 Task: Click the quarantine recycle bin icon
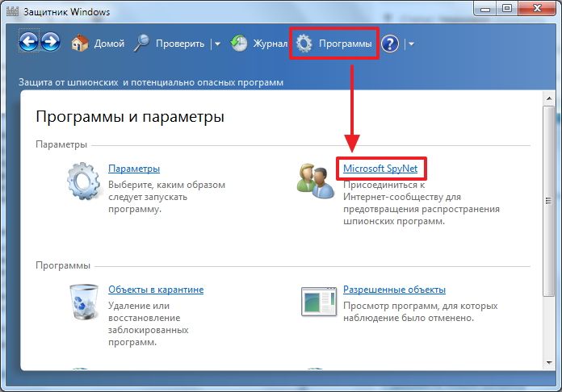[x=82, y=303]
